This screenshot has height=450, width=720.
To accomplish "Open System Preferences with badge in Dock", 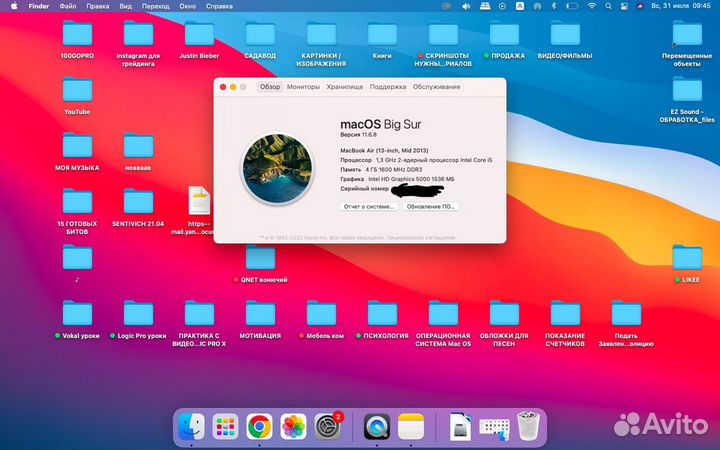I will pyautogui.click(x=327, y=427).
